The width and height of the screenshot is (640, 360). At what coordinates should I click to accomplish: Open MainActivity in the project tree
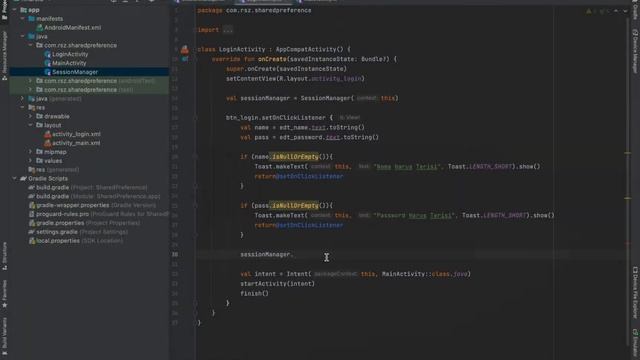coord(69,63)
